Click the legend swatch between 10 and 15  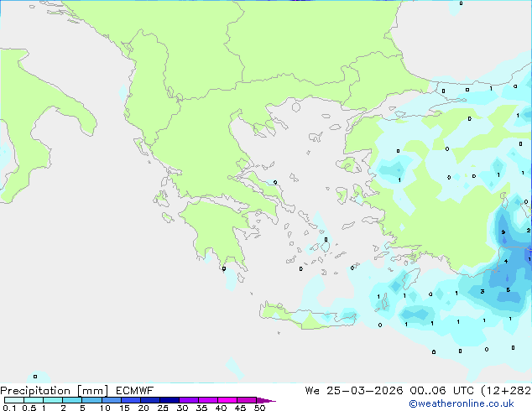tap(112, 400)
